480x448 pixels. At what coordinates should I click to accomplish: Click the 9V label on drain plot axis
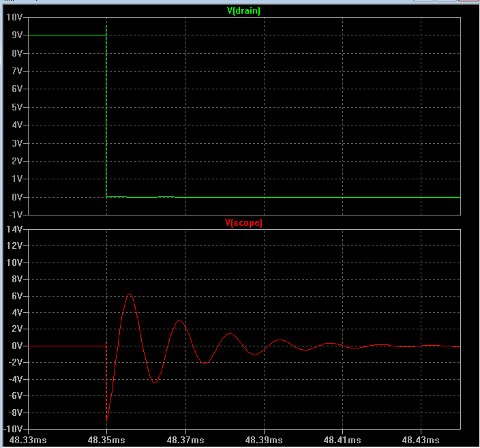click(17, 35)
